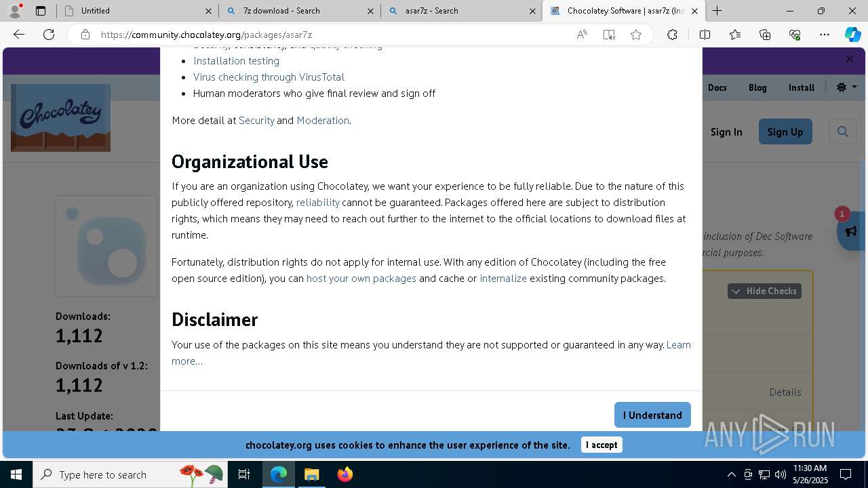Open Virus checking through VirusTotal link

click(269, 77)
